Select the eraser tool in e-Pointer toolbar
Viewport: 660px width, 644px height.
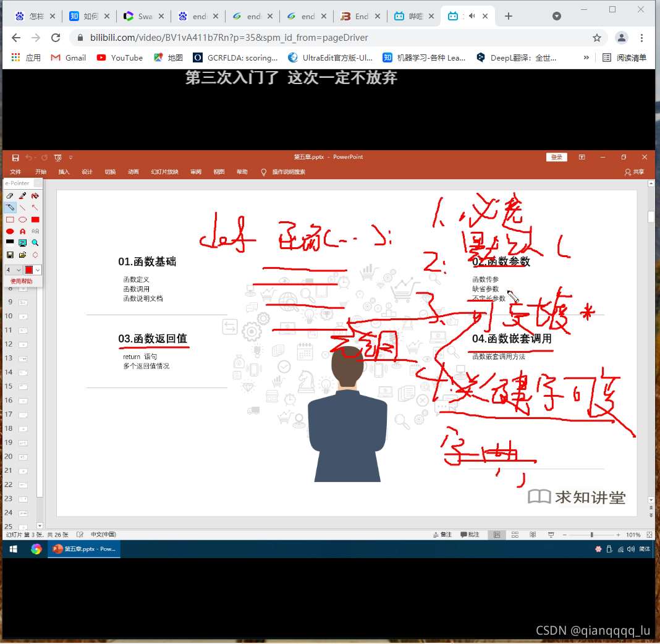point(10,195)
